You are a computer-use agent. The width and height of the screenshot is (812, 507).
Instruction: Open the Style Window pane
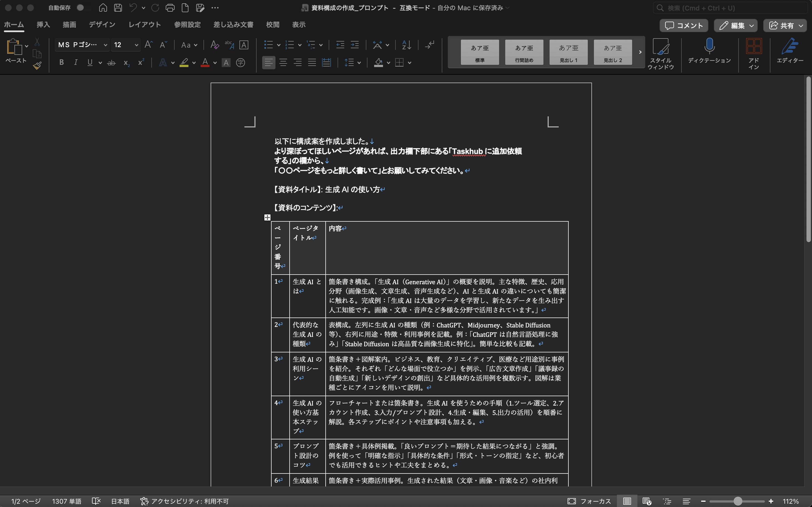[x=660, y=53]
